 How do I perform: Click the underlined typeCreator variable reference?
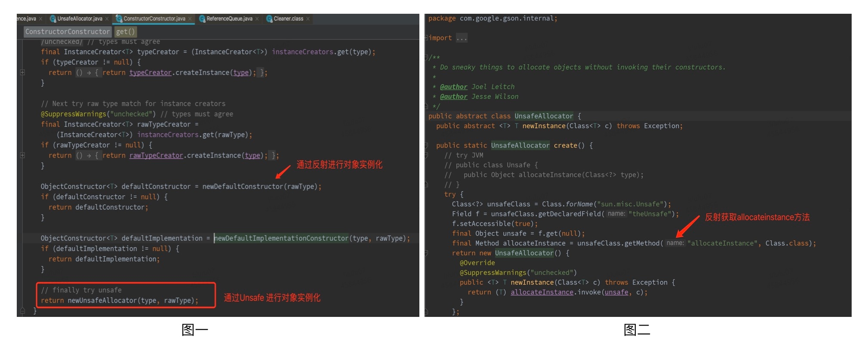150,73
